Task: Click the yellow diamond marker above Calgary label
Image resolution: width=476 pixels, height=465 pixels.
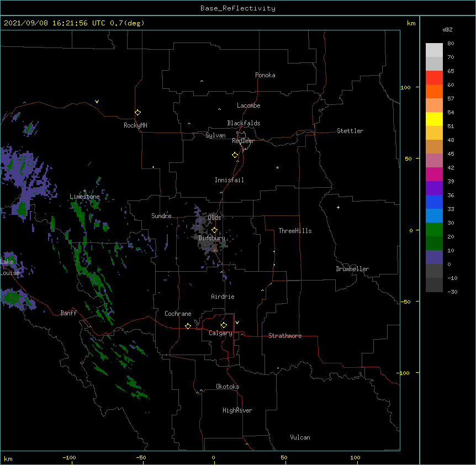Action: point(224,325)
